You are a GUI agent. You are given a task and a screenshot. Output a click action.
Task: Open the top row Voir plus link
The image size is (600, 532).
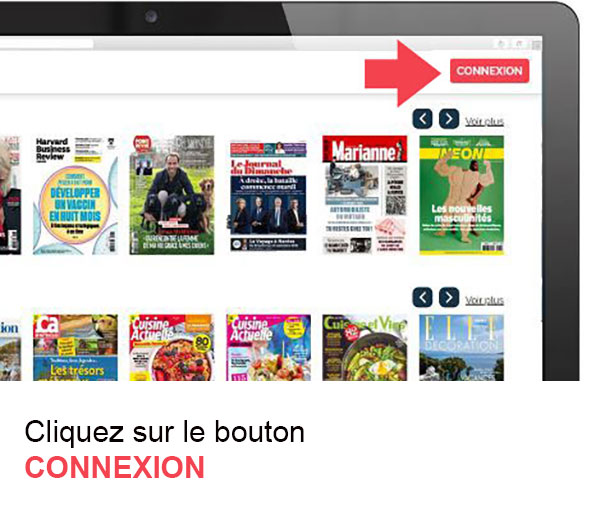[484, 121]
